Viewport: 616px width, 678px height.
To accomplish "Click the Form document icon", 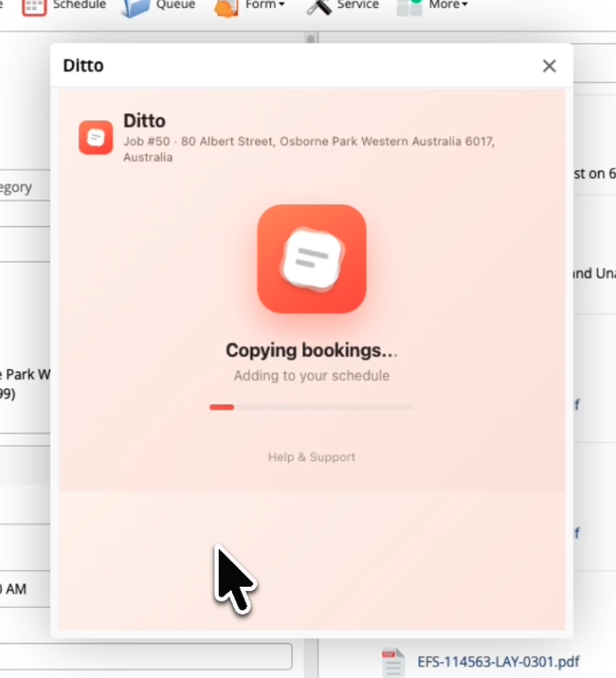I will pos(226,8).
